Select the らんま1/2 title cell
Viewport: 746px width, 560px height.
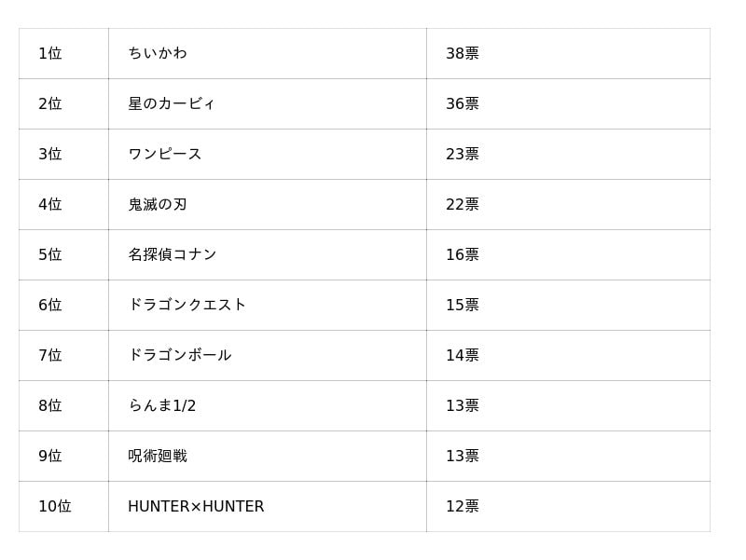162,406
